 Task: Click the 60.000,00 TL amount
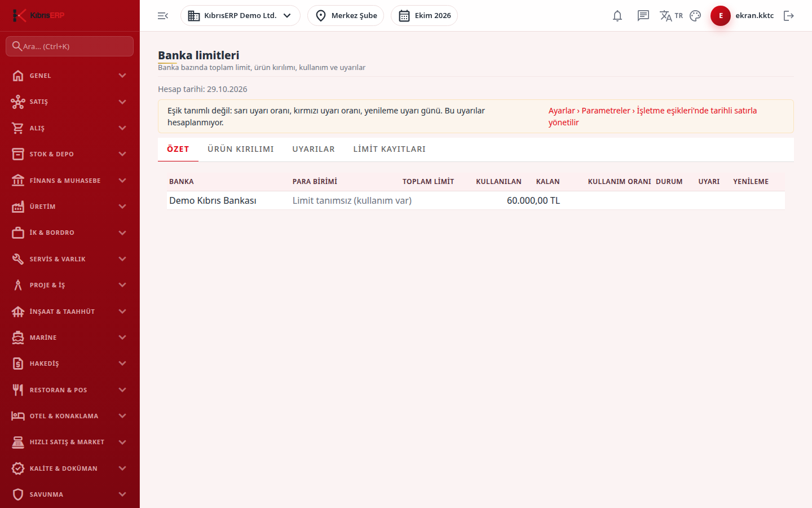[x=533, y=200]
